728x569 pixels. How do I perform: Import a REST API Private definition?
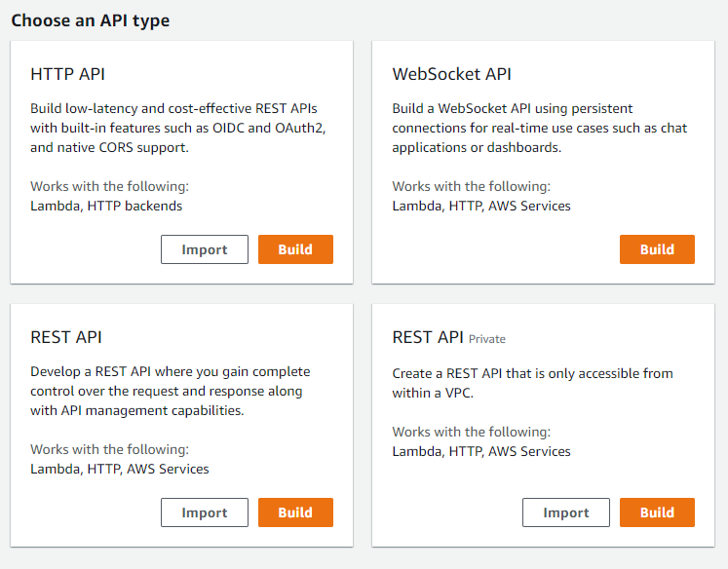(x=566, y=512)
